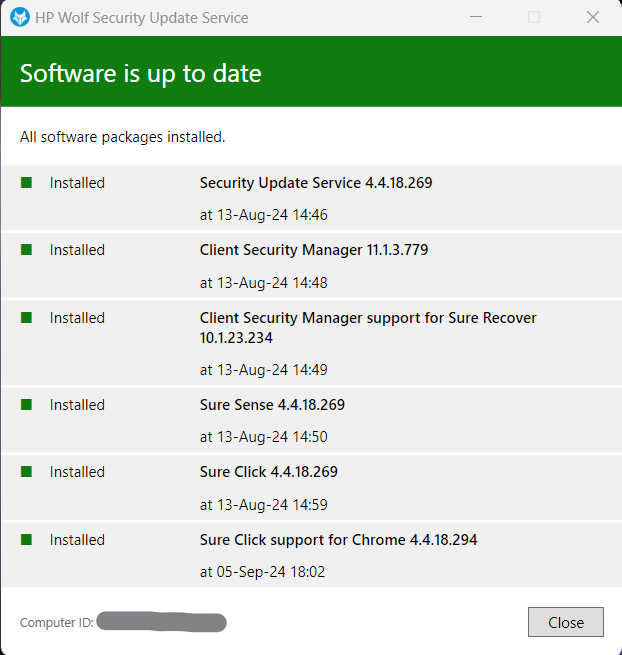This screenshot has width=622, height=655.
Task: Click green status square for Security Update Service
Action: (x=27, y=183)
